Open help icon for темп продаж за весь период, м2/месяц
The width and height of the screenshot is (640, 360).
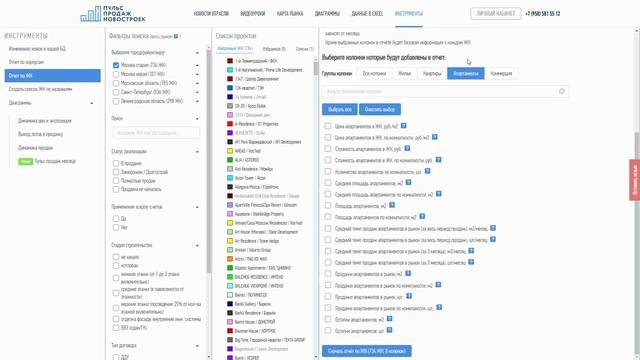tap(493, 228)
